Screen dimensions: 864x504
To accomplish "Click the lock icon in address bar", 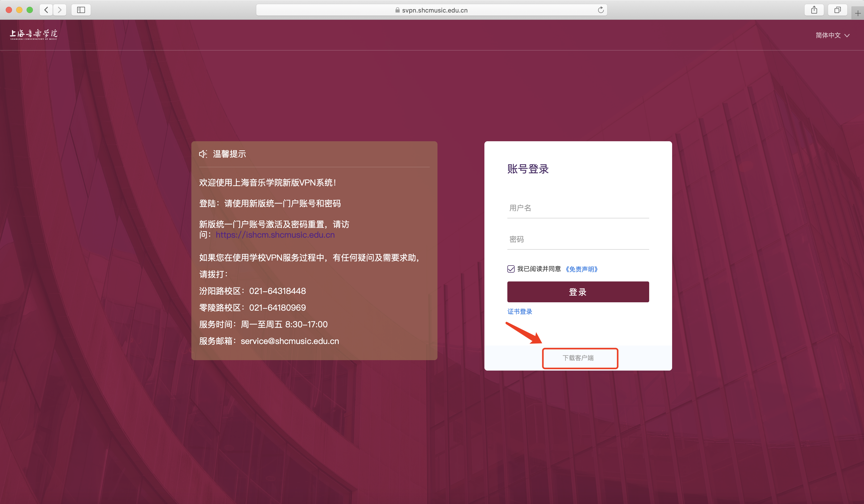I will (397, 10).
